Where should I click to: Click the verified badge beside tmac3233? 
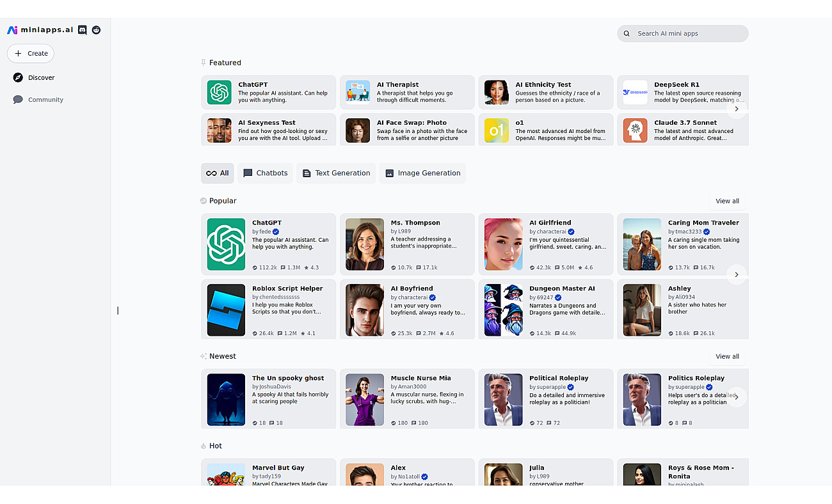(707, 232)
